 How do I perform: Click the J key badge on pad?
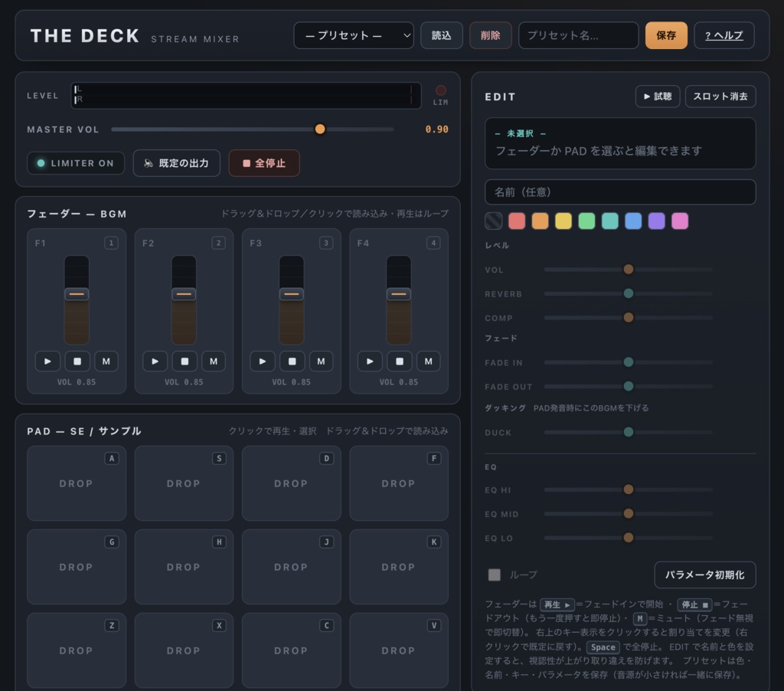(326, 542)
